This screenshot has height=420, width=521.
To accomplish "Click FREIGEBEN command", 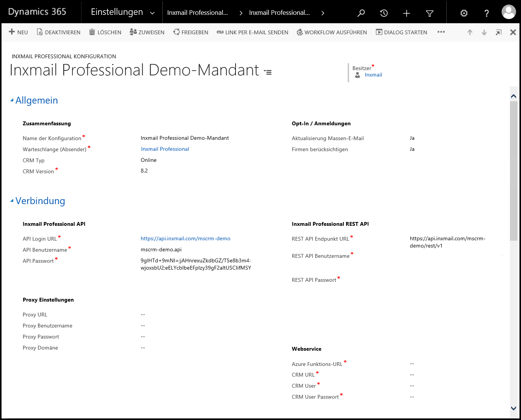I will 191,32.
